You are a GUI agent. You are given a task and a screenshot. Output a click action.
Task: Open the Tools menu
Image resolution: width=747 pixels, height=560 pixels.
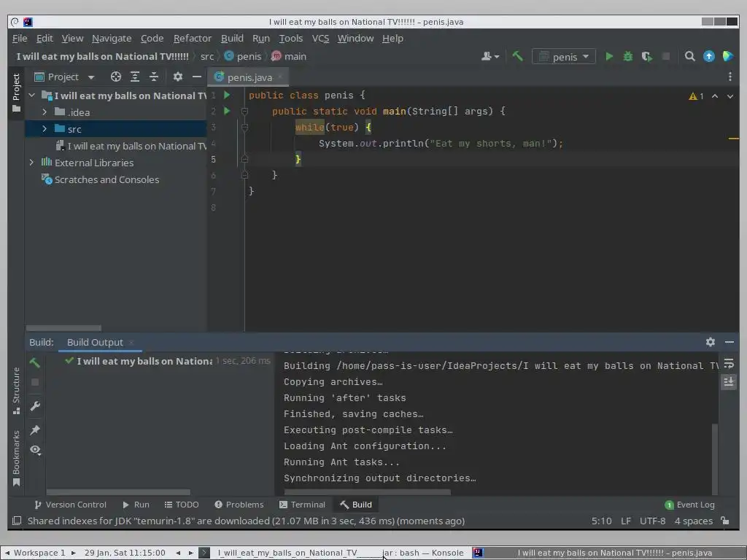pyautogui.click(x=290, y=38)
